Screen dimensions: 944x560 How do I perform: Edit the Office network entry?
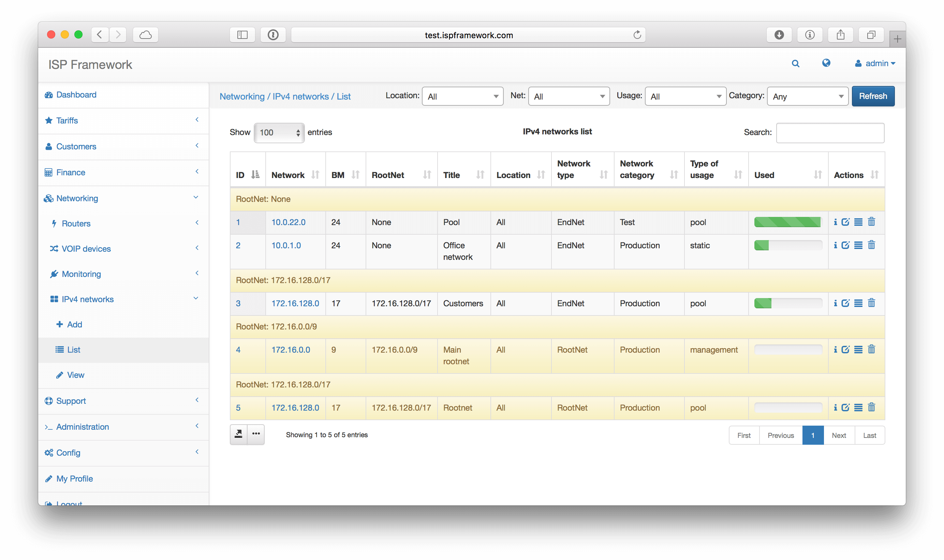pyautogui.click(x=845, y=245)
